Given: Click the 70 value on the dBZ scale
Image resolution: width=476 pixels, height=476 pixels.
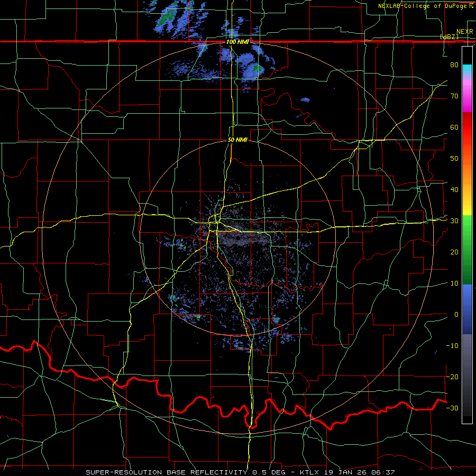Looking at the screenshot, I should pos(454,96).
